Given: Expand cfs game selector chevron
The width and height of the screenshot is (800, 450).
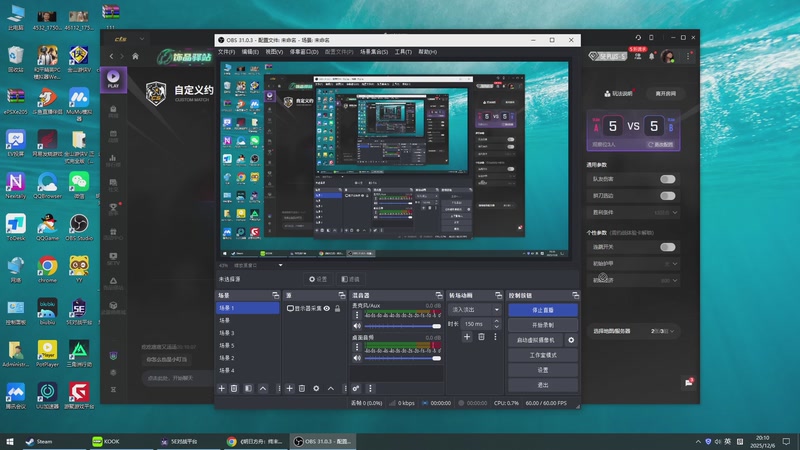Looking at the screenshot, I should click(x=142, y=39).
